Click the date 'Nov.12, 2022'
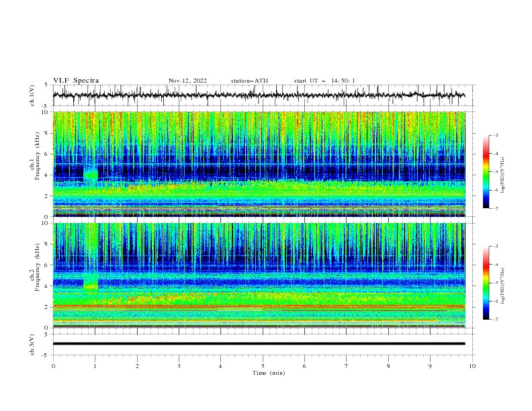The width and height of the screenshot is (532, 411). pos(187,81)
